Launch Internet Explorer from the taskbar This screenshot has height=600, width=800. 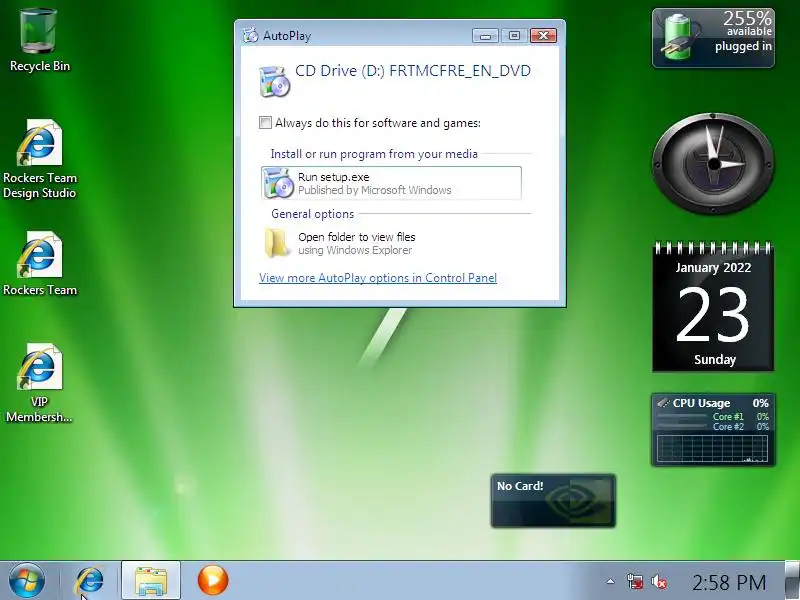coord(90,581)
